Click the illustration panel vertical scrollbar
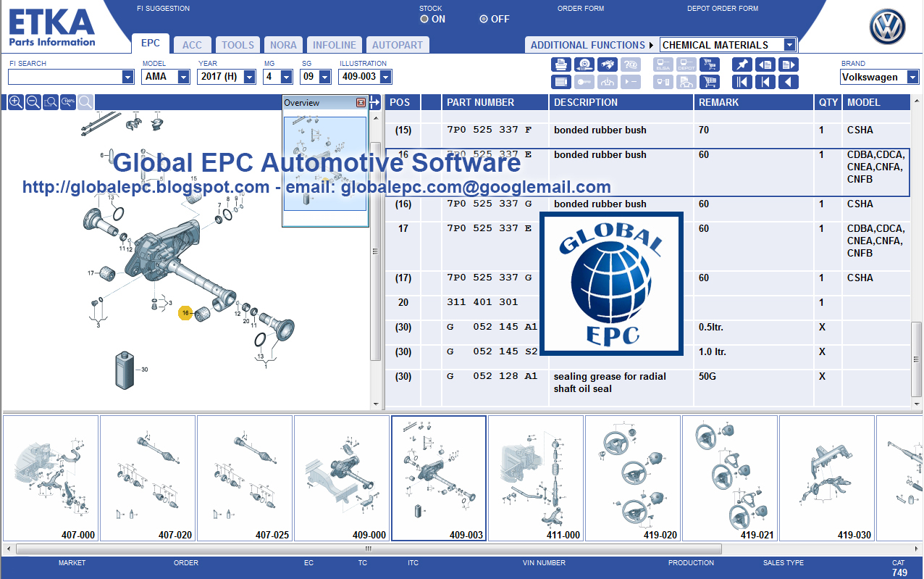The height and width of the screenshot is (579, 924). click(x=375, y=252)
